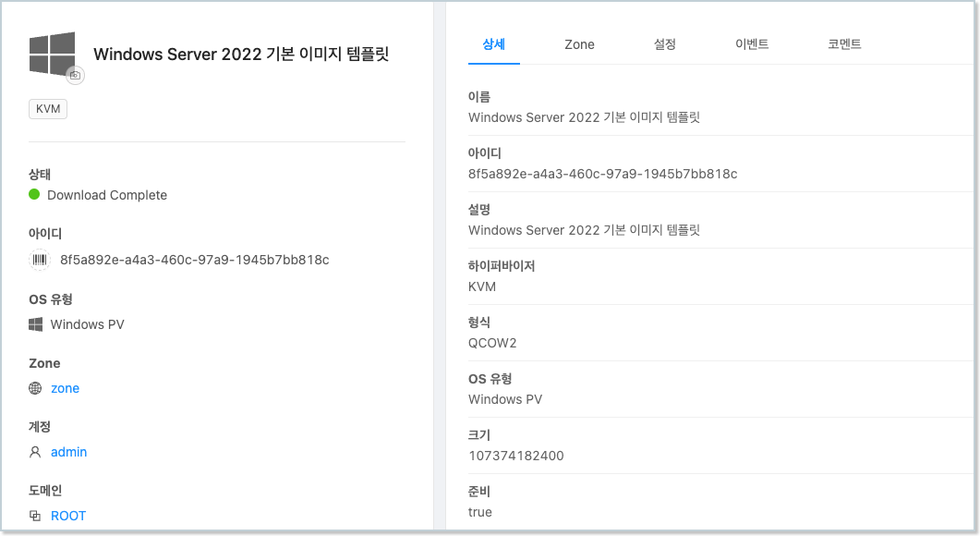This screenshot has width=980, height=536.
Task: Click the 상태 label in left panel
Action: (40, 174)
